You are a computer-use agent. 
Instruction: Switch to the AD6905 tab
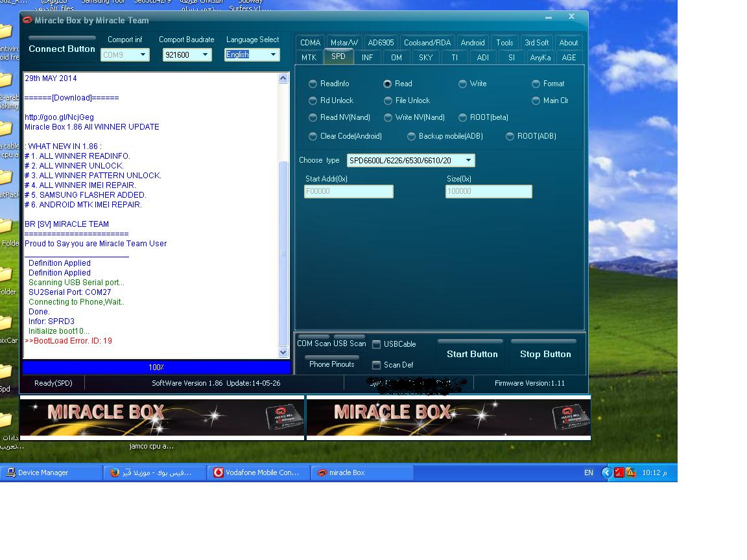[x=381, y=42]
